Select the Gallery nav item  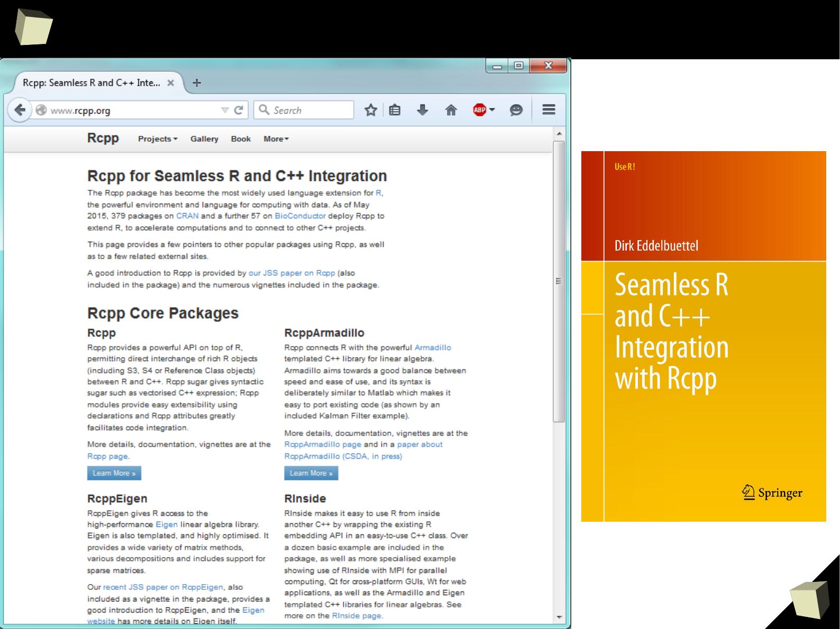(x=204, y=139)
